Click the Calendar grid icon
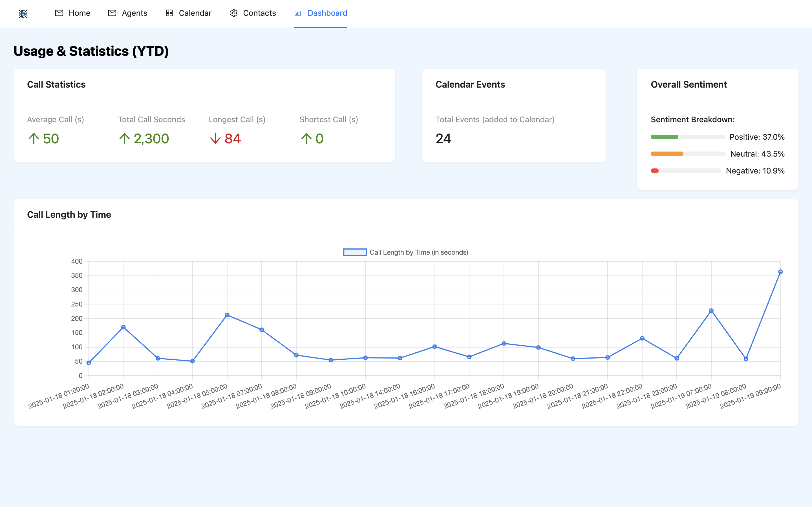Image resolution: width=812 pixels, height=507 pixels. (169, 13)
